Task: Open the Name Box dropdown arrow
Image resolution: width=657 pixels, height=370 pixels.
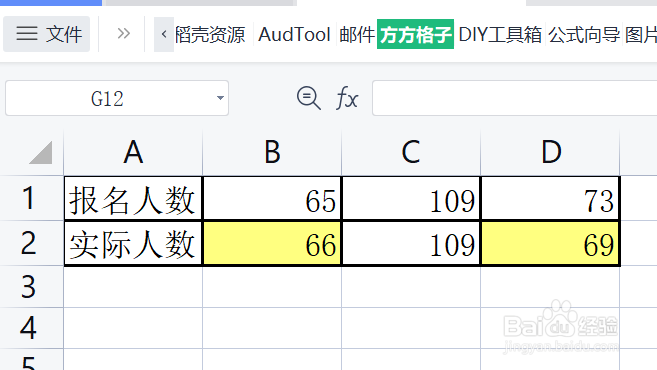Action: (220, 98)
